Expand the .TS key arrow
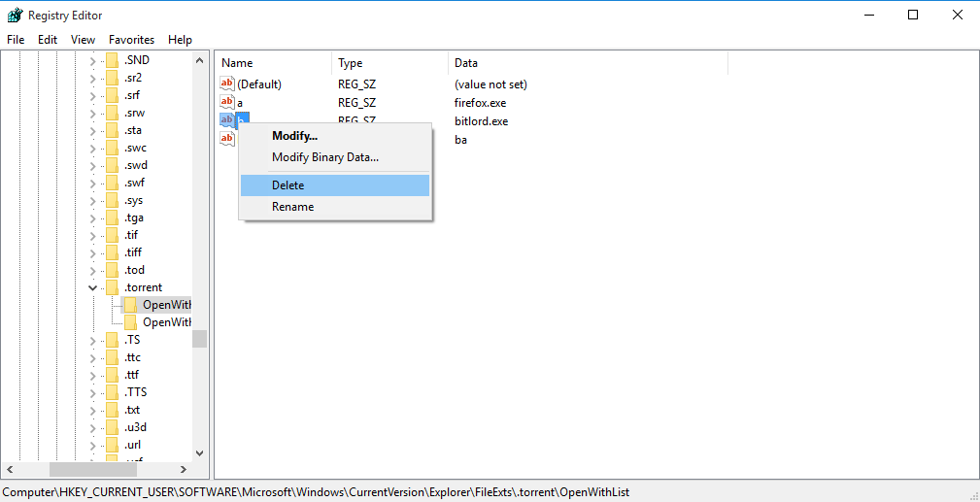The image size is (980, 502). coord(93,341)
